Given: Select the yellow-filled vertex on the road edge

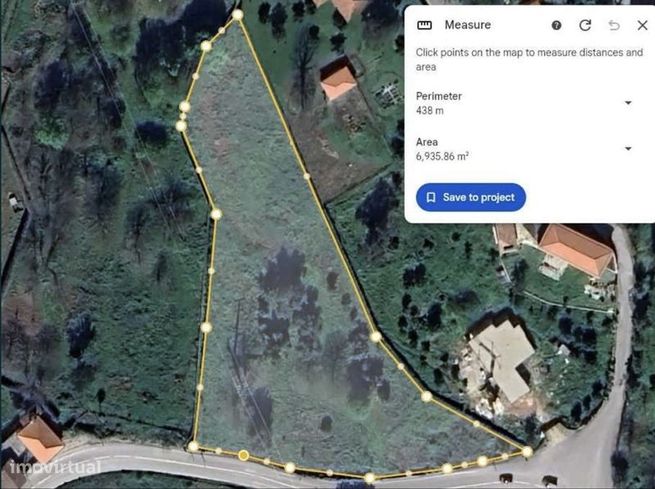Looking at the screenshot, I should click(x=244, y=455).
